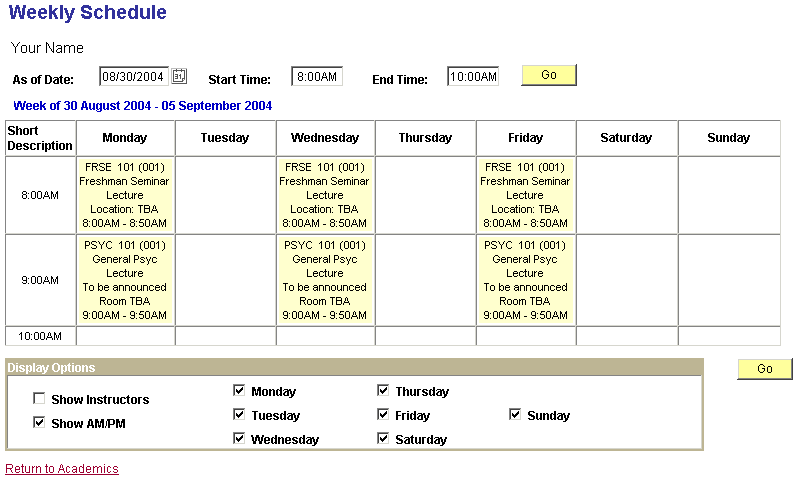Screen dimensions: 794x493
Task: Select Friday's FRSE 101 Freshman Seminar block
Action: click(x=525, y=195)
